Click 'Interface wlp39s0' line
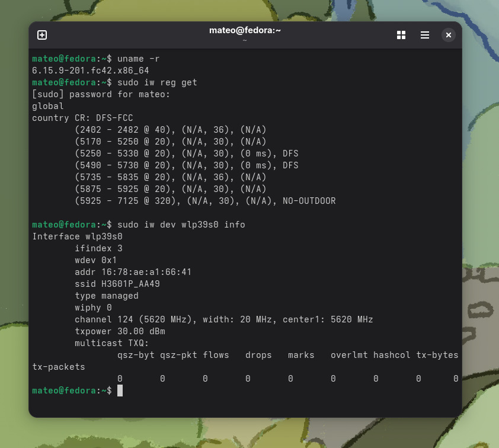 77,236
